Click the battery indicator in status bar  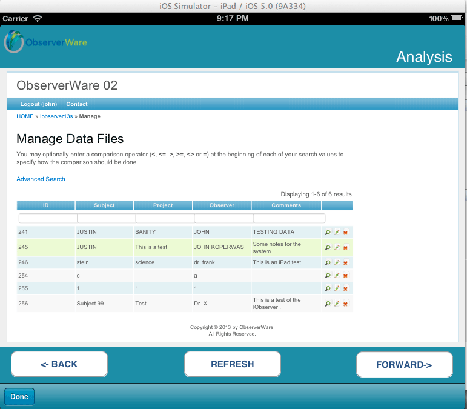pos(457,18)
